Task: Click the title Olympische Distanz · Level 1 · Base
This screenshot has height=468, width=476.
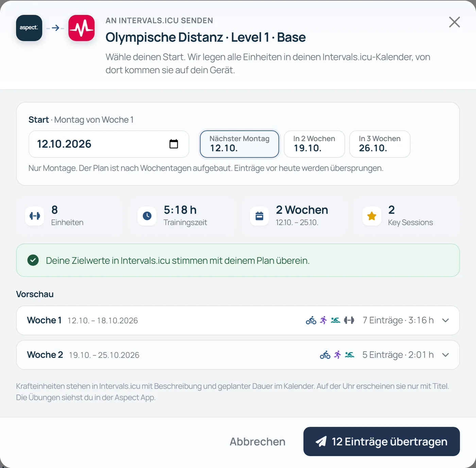Action: point(206,37)
